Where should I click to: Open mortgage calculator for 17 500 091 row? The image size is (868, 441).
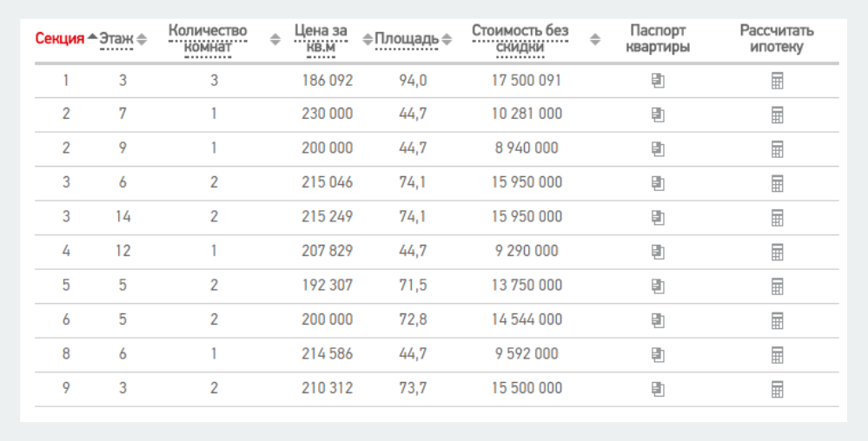778,81
